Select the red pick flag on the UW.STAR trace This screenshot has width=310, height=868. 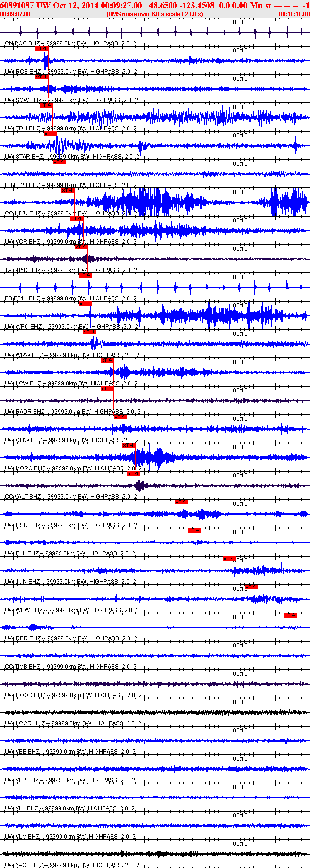(x=50, y=134)
